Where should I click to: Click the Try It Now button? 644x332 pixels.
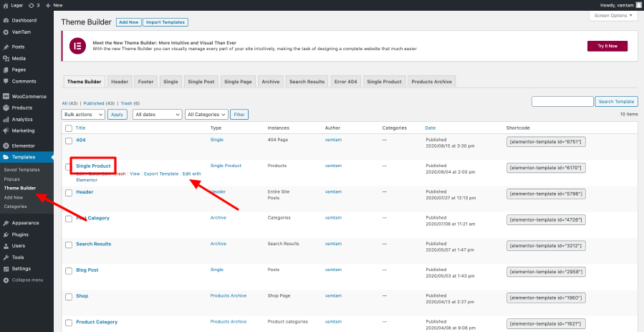607,46
